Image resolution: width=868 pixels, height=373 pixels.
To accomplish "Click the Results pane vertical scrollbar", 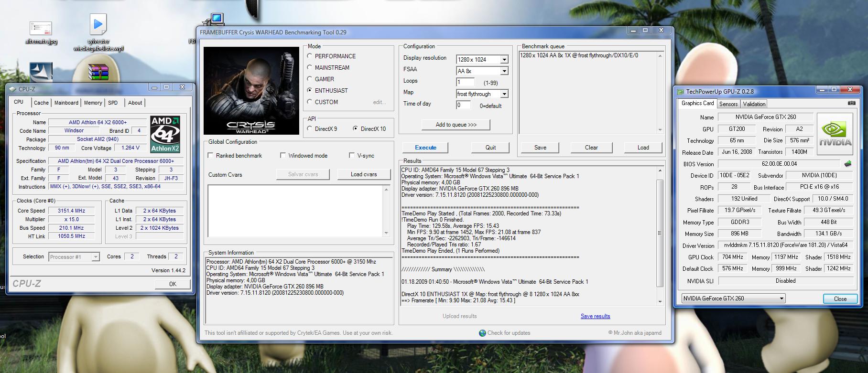I will [x=660, y=233].
